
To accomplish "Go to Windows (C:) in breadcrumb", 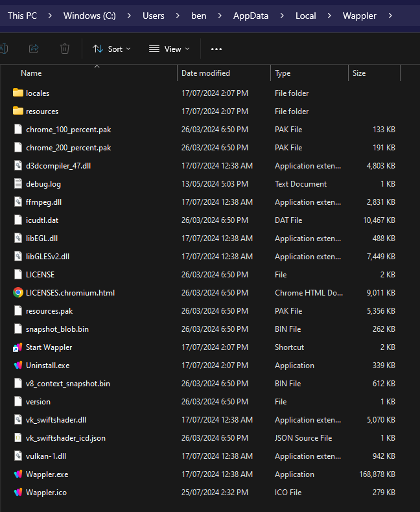I will (x=89, y=16).
